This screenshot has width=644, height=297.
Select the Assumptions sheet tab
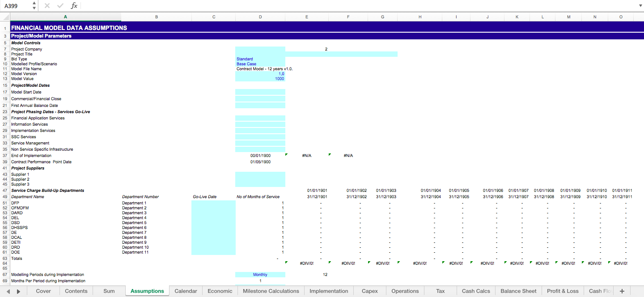(147, 291)
